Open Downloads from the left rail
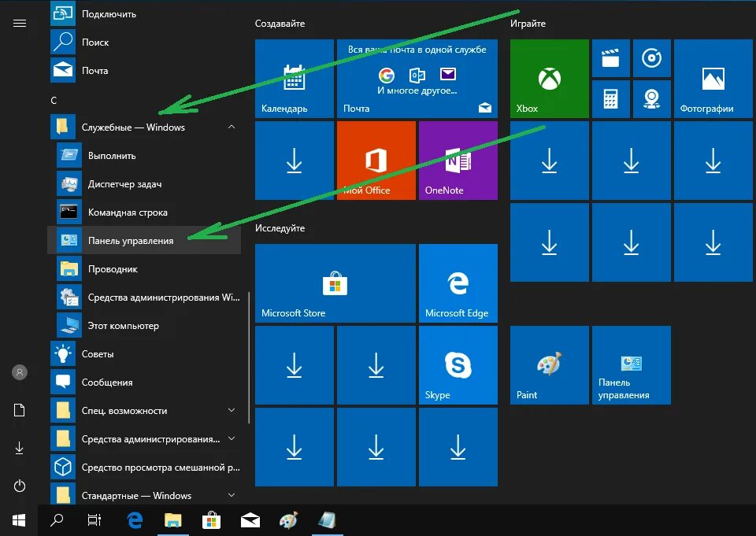This screenshot has width=756, height=536. (x=19, y=449)
